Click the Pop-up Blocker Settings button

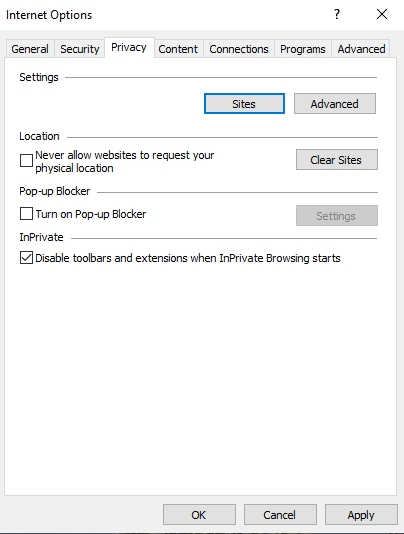click(337, 216)
